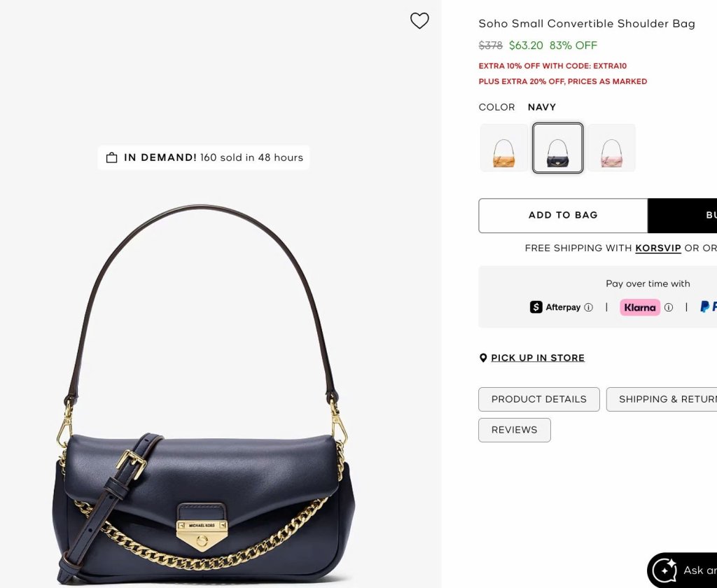Viewport: 717px width, 588px height.
Task: Click the store location pin icon
Action: coord(483,358)
